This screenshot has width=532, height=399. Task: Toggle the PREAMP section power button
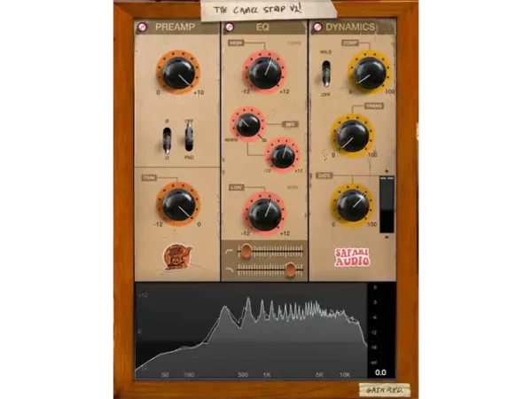point(143,27)
